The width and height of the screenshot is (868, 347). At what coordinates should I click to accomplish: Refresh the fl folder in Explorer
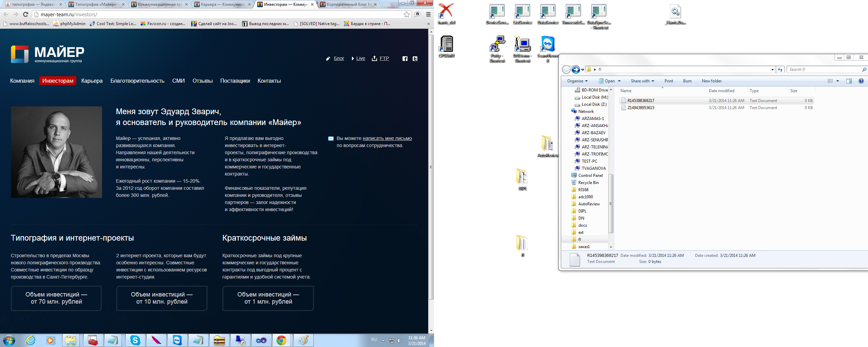(780, 69)
